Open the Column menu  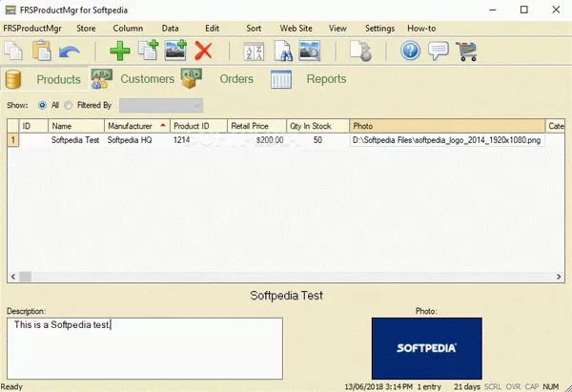(x=128, y=29)
